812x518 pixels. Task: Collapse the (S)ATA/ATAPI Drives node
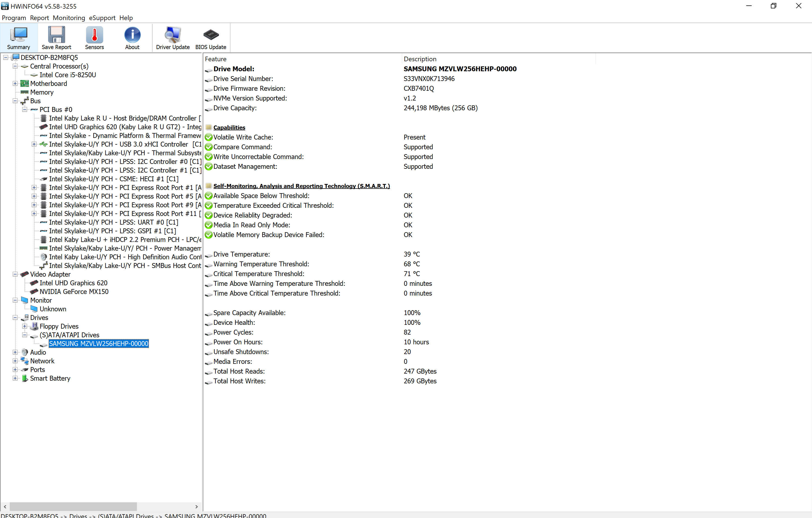point(25,335)
